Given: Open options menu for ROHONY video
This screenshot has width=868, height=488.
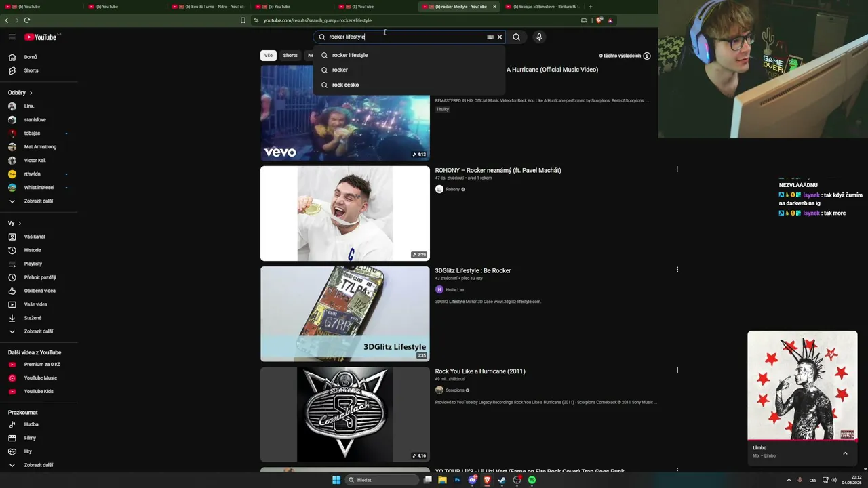Looking at the screenshot, I should tap(677, 169).
